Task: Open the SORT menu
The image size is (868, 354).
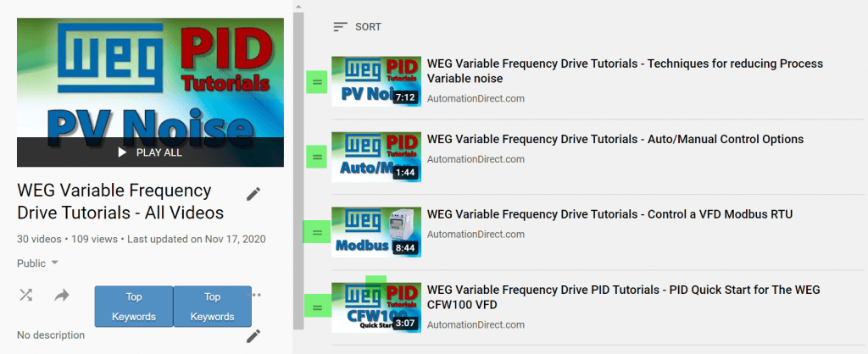Action: coord(357,27)
